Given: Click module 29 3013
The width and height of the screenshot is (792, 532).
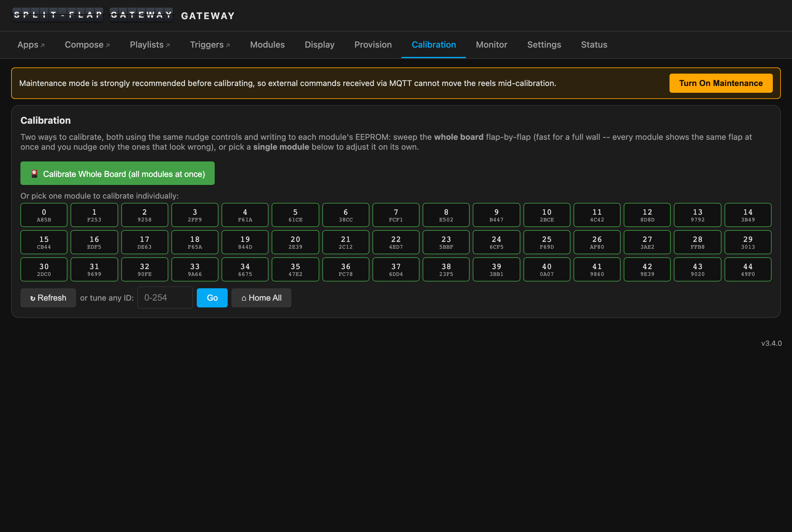Looking at the screenshot, I should pos(748,242).
